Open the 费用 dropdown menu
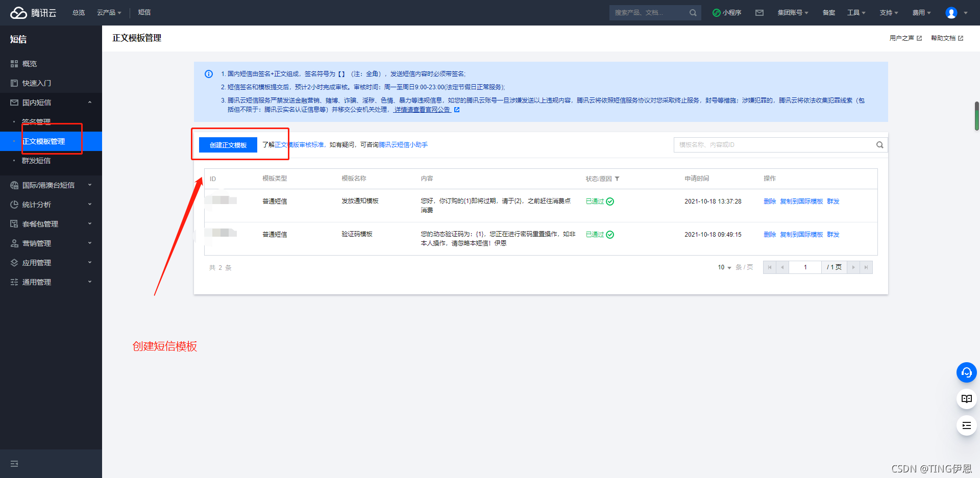Screen dimensions: 980x478 (922, 13)
